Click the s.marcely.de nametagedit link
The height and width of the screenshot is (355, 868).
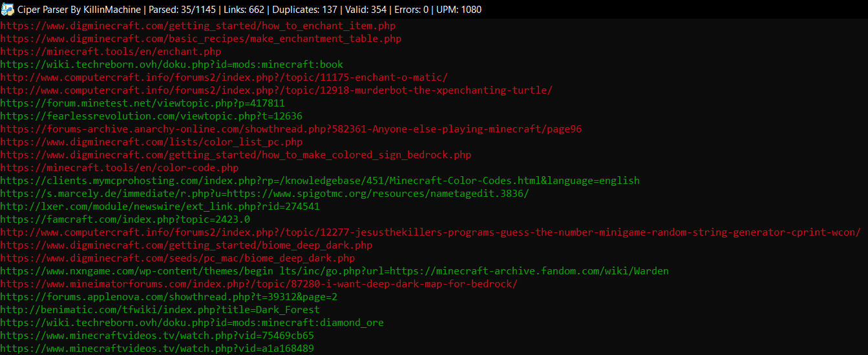pyautogui.click(x=269, y=194)
